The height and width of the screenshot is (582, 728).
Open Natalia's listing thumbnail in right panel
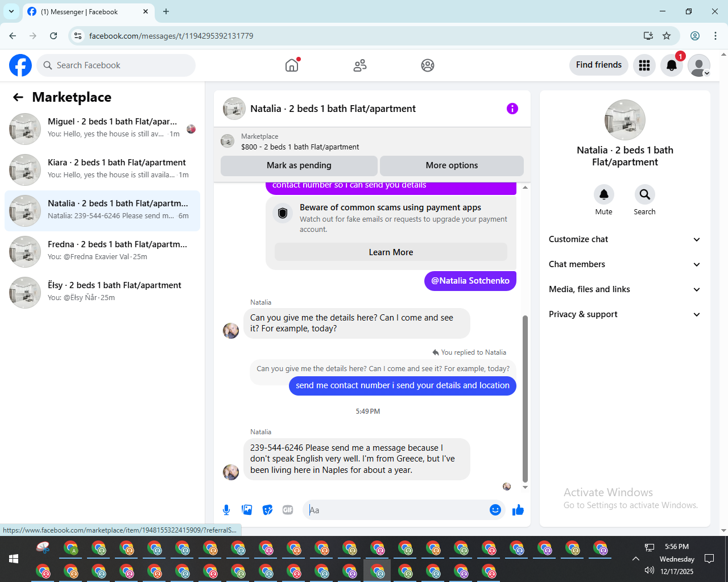pyautogui.click(x=625, y=120)
